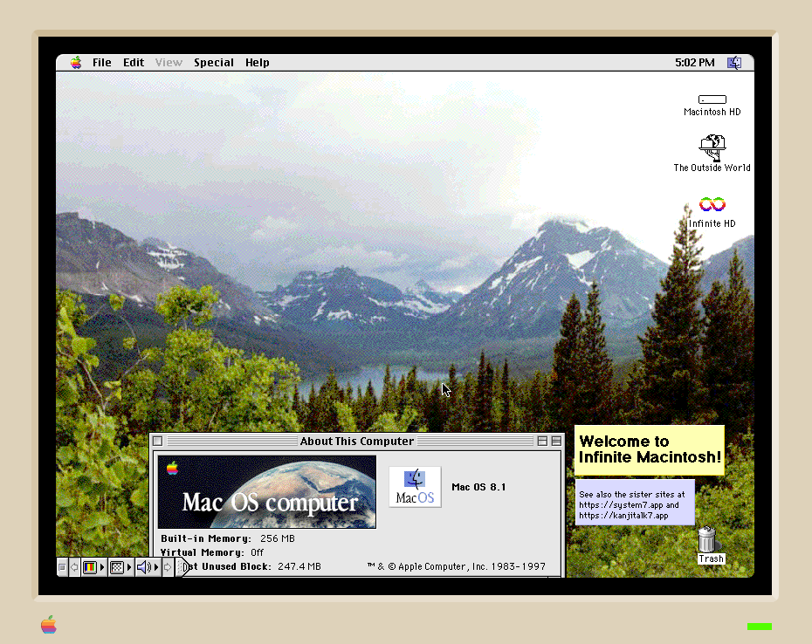Screen dimensions: 812x644
Task: Click the Welcome to Infinite Macintosh note
Action: [650, 449]
